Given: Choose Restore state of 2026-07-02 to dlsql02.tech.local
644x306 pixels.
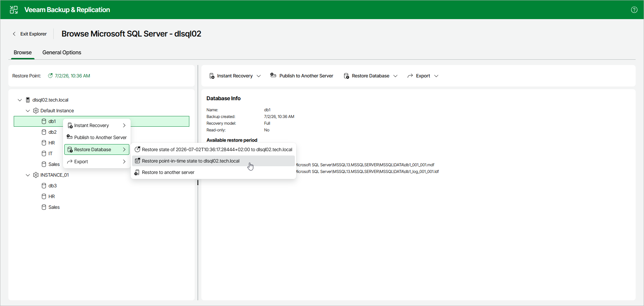Looking at the screenshot, I should tap(213, 149).
